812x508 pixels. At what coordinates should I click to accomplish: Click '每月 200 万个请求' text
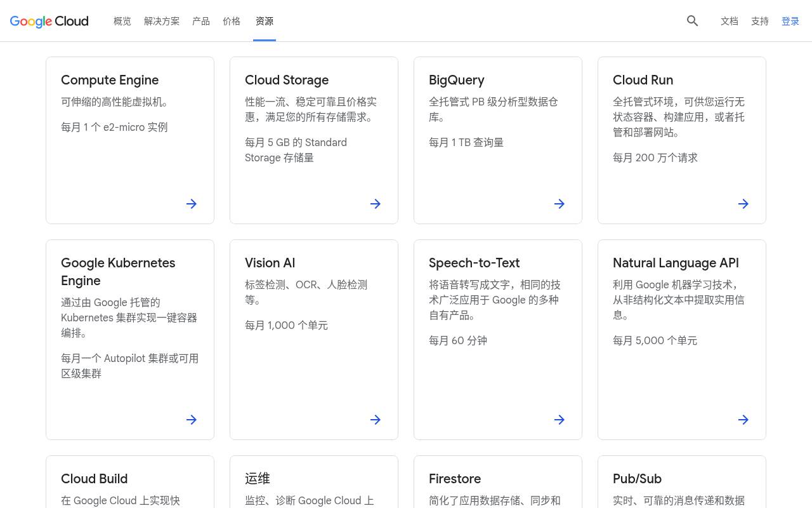(x=655, y=157)
